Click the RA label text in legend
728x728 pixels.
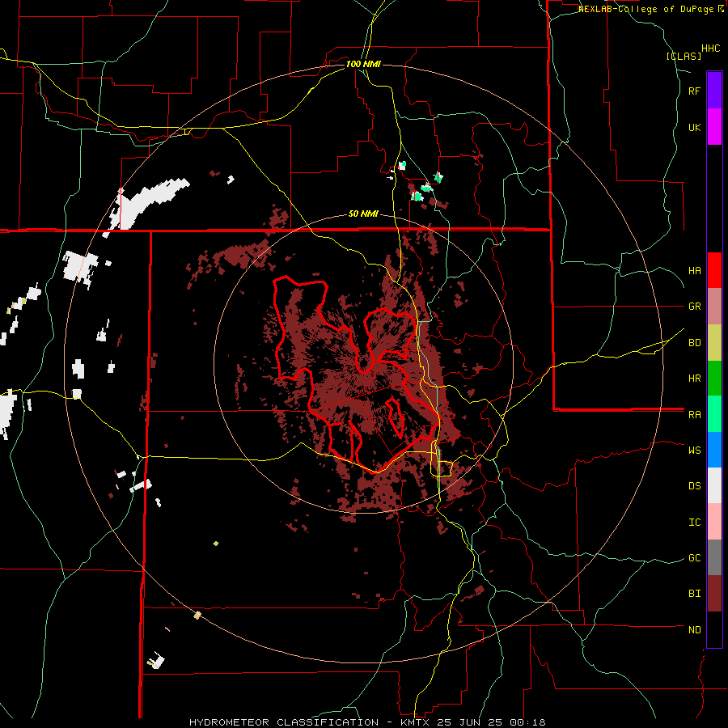click(695, 415)
